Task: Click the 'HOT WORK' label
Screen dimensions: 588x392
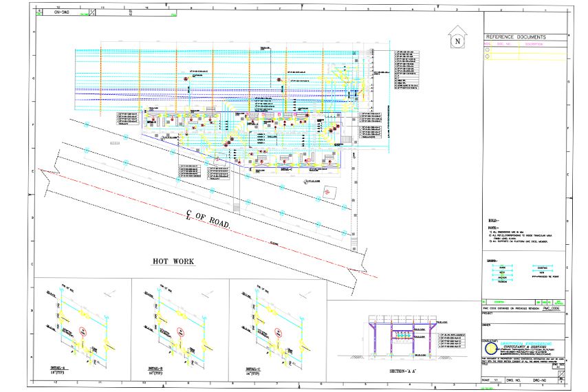Action: coord(173,261)
